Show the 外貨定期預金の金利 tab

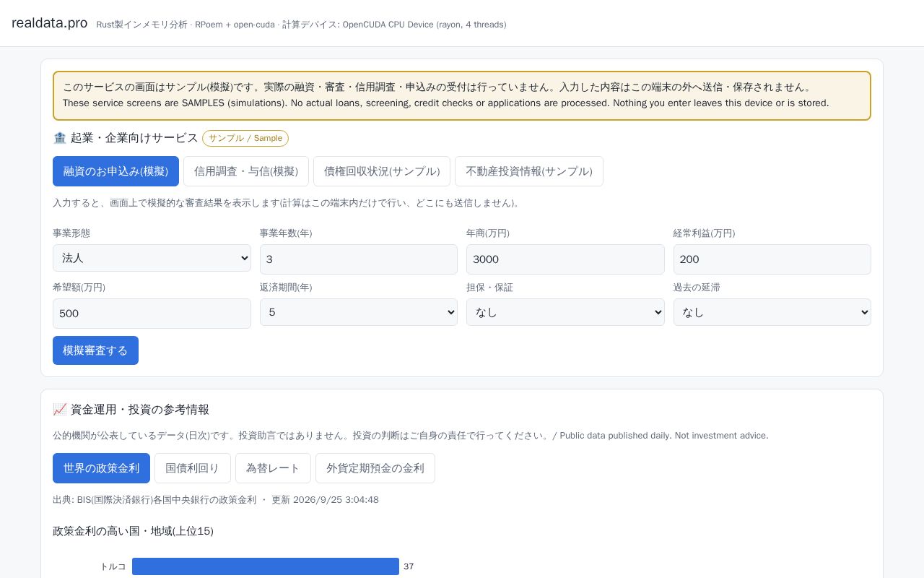(375, 468)
